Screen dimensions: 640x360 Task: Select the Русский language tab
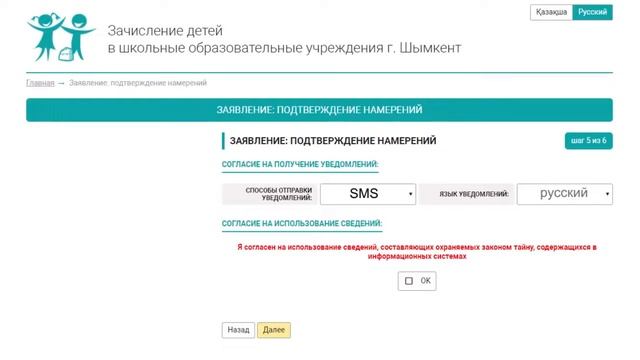click(592, 12)
